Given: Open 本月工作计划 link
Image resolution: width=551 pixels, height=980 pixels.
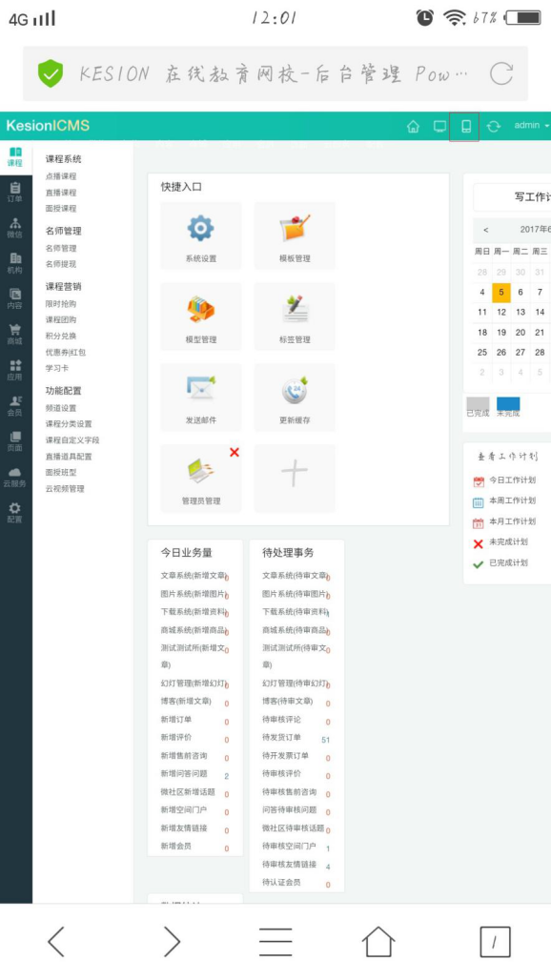Looking at the screenshot, I should pos(512,521).
